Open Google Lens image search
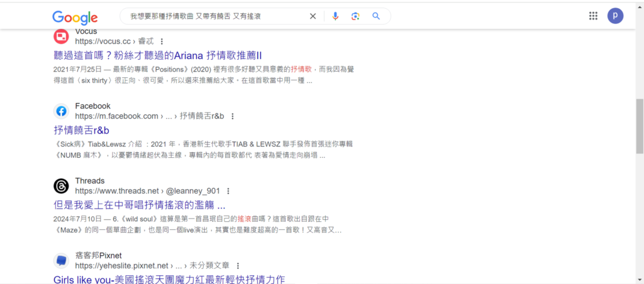 [355, 16]
